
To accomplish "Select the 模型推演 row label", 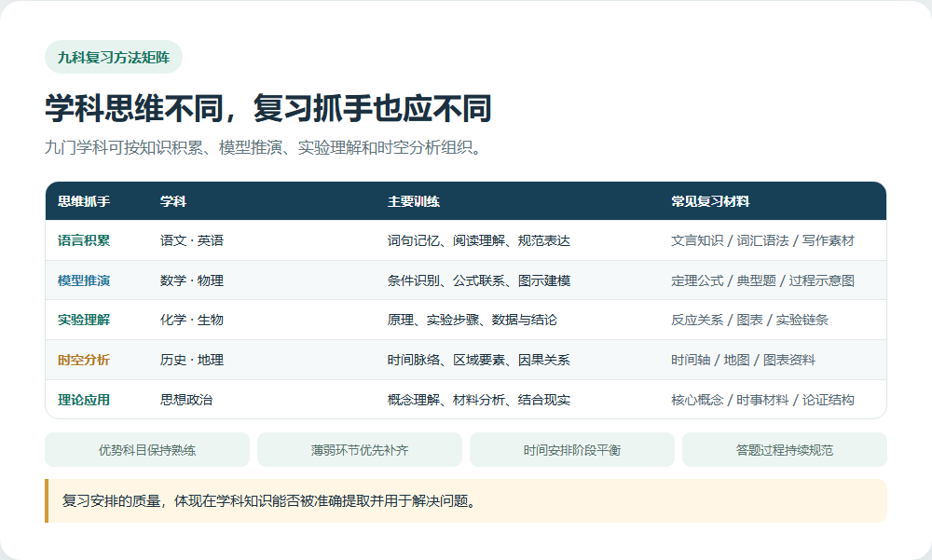I will [x=84, y=280].
